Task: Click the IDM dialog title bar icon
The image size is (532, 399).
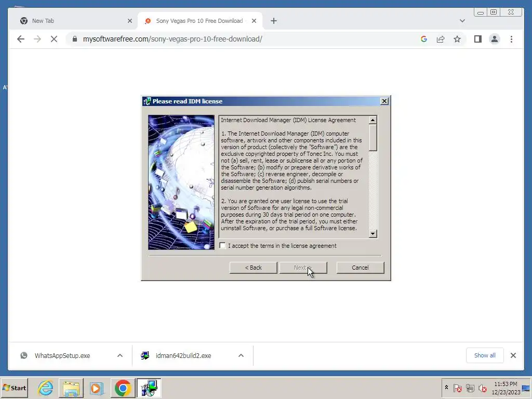Action: pos(147,101)
